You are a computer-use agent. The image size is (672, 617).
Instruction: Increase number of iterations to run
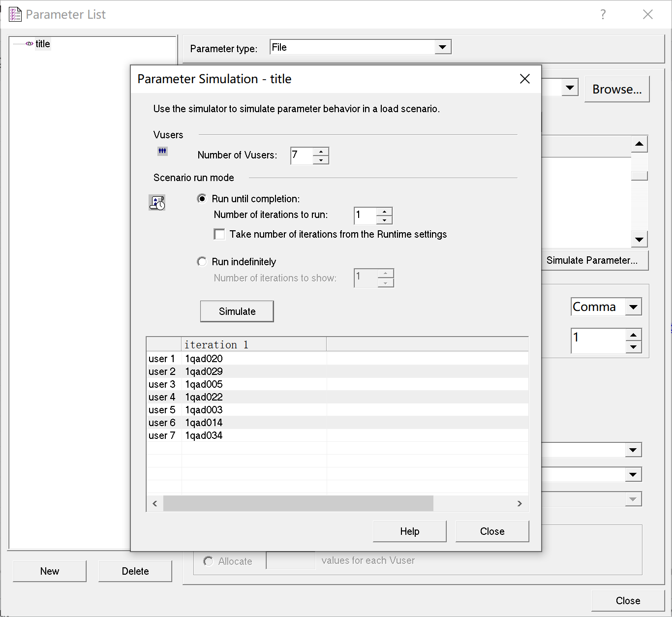point(384,212)
